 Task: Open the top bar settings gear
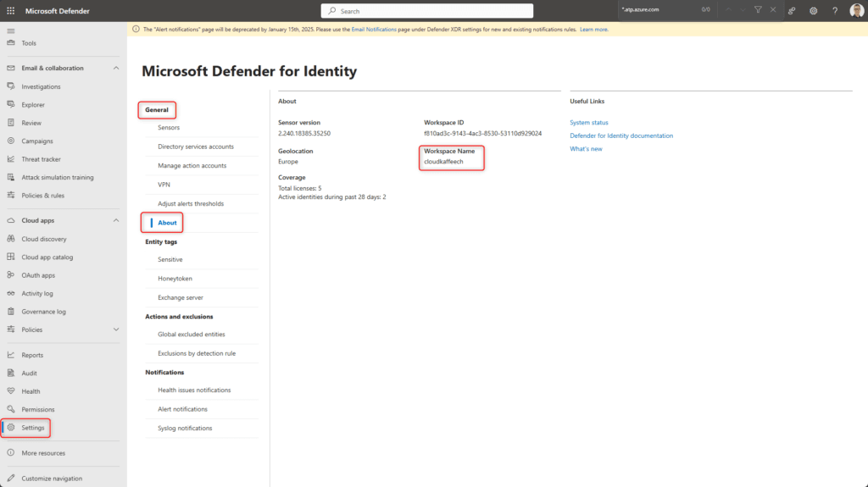click(813, 10)
